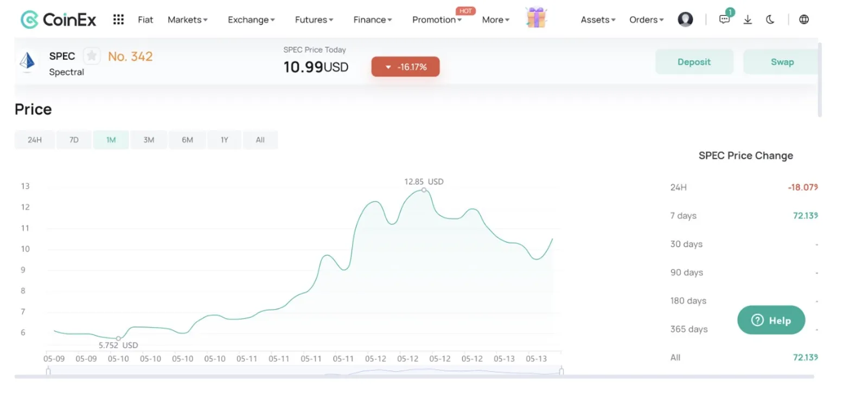
Task: Click the 30 days row label
Action: [x=686, y=244]
